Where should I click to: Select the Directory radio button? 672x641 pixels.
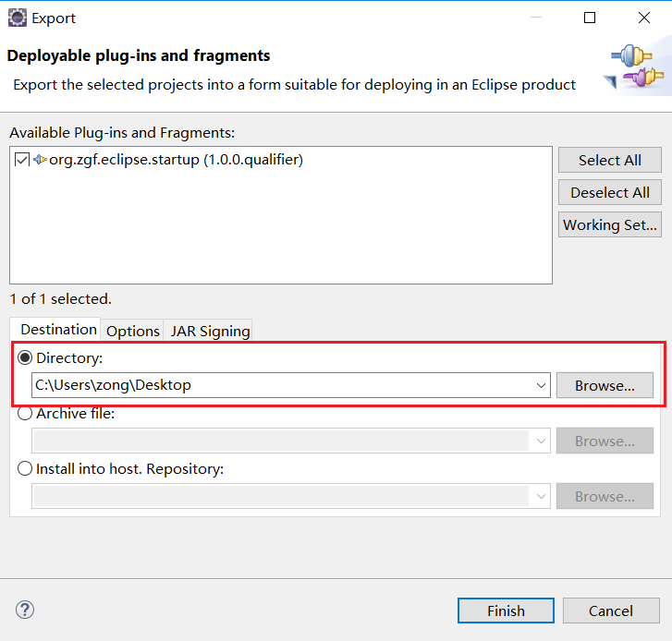[x=25, y=357]
